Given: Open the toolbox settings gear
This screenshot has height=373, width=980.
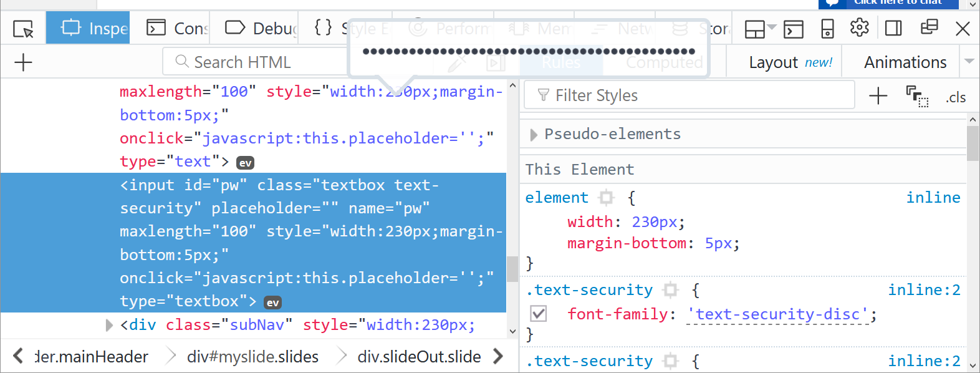Looking at the screenshot, I should pyautogui.click(x=859, y=28).
